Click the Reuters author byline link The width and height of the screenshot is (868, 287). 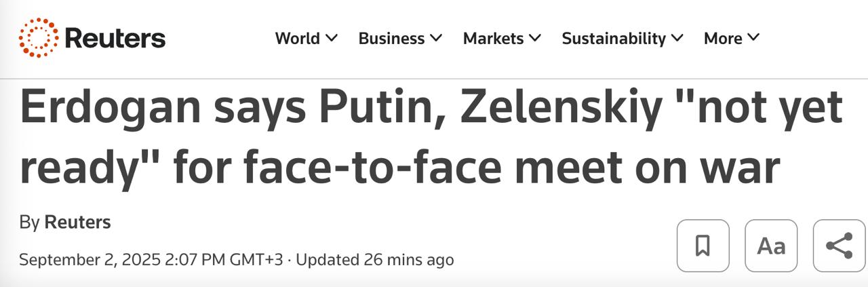click(77, 222)
